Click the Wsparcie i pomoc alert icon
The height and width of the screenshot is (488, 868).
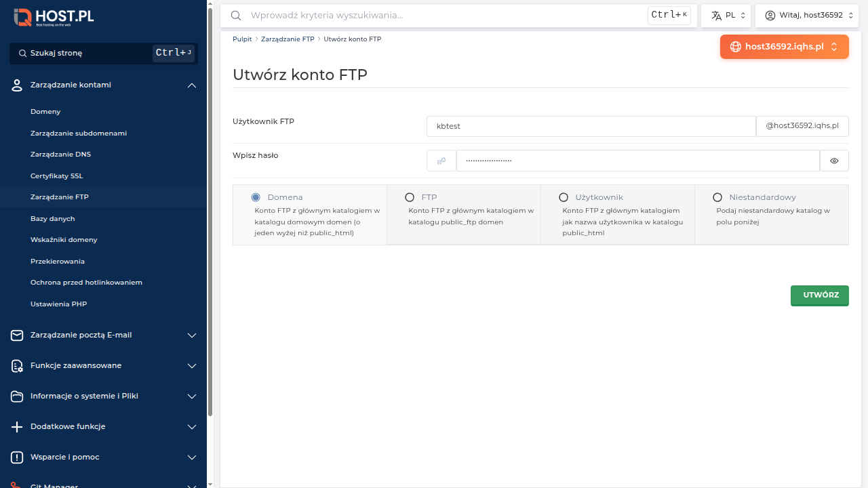(x=18, y=457)
